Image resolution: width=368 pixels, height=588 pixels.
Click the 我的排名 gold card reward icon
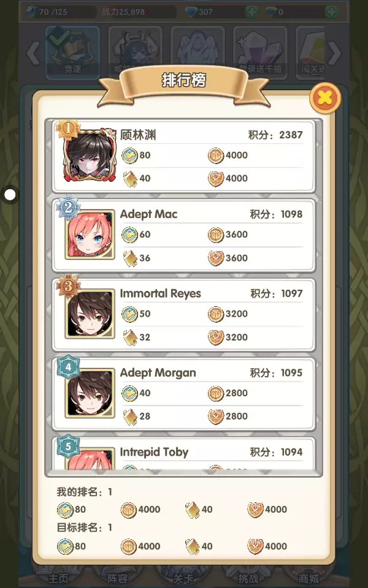tap(193, 510)
